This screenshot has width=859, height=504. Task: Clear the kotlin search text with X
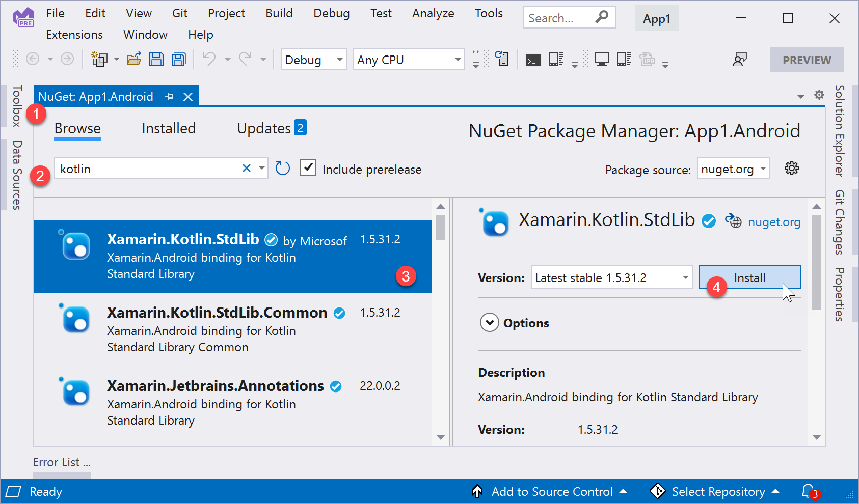point(247,168)
